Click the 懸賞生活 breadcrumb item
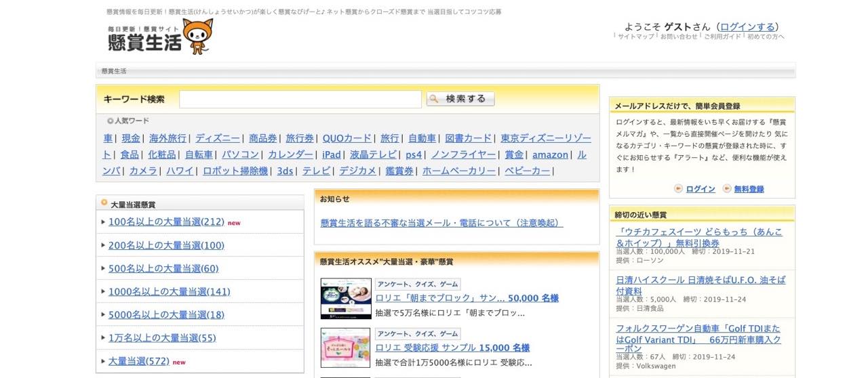The height and width of the screenshot is (378, 868). (x=114, y=71)
